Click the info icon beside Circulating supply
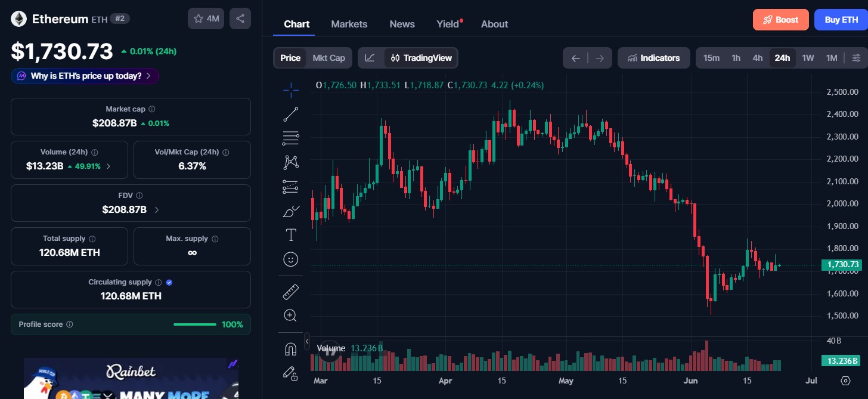 (159, 282)
